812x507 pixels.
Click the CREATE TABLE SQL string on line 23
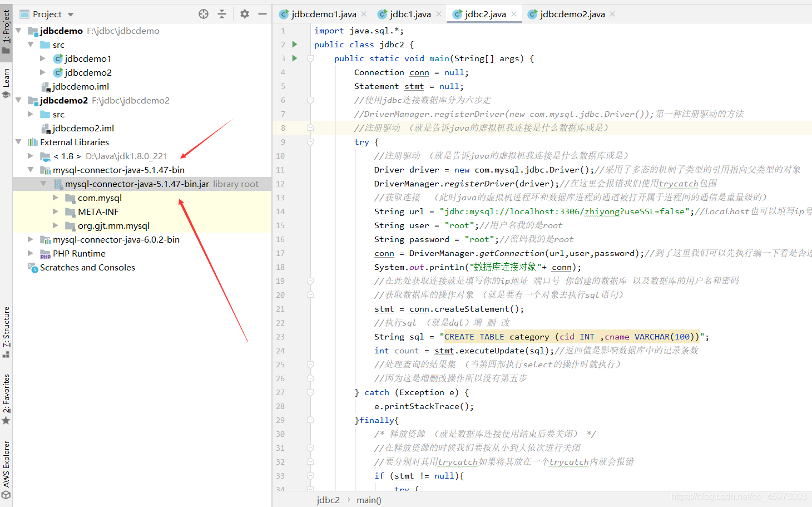572,337
